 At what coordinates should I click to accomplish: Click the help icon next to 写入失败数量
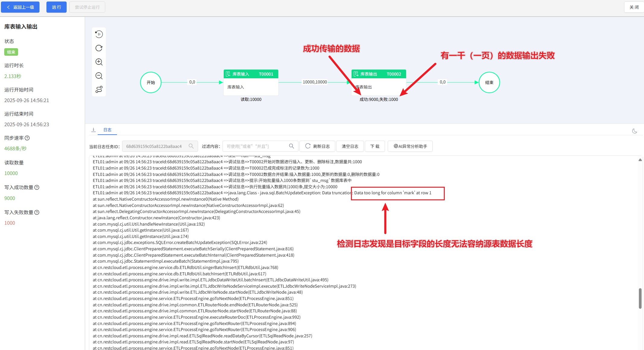click(x=37, y=212)
